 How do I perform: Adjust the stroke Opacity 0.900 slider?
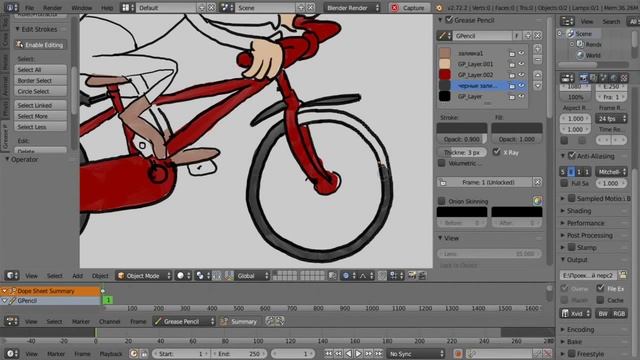point(462,139)
